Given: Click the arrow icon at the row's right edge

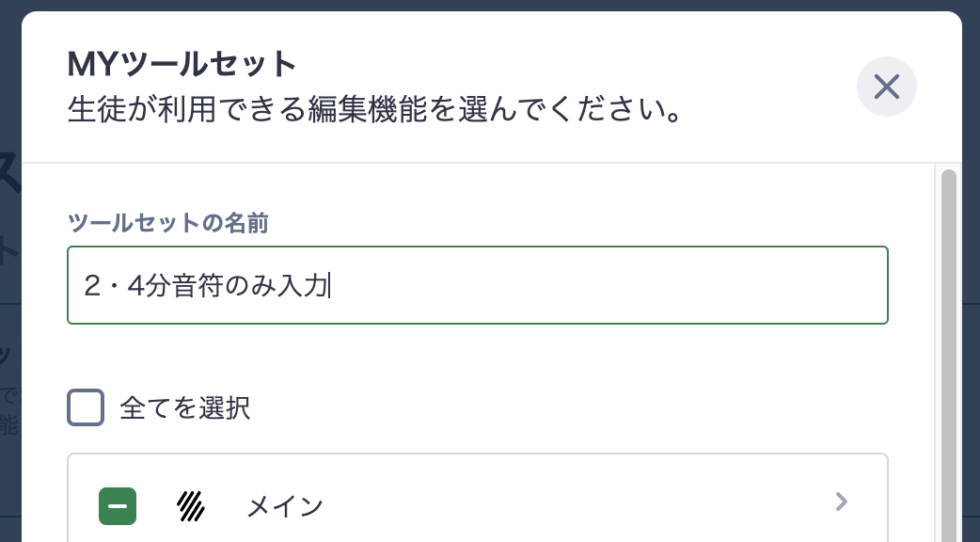Looking at the screenshot, I should [842, 502].
